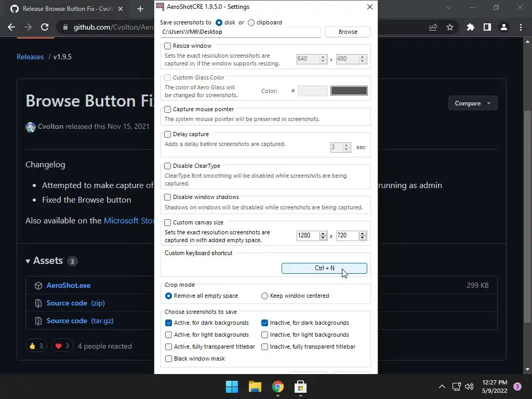Click heart reaction on release
The image size is (532, 399).
[x=62, y=345]
